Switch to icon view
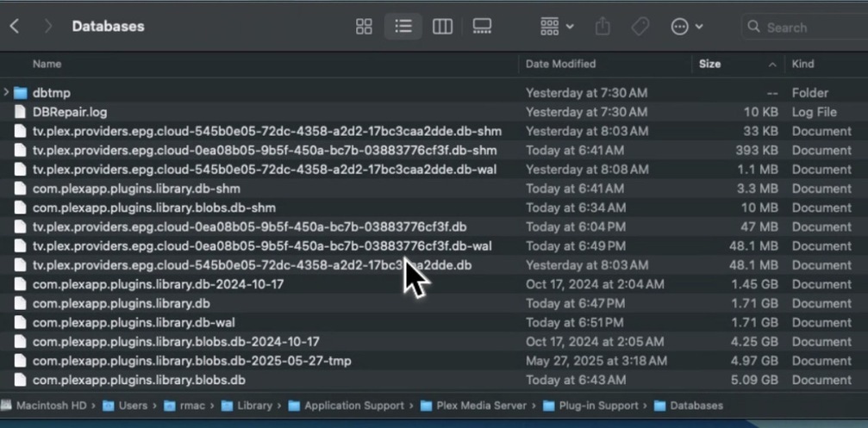The image size is (868, 428). (x=364, y=27)
